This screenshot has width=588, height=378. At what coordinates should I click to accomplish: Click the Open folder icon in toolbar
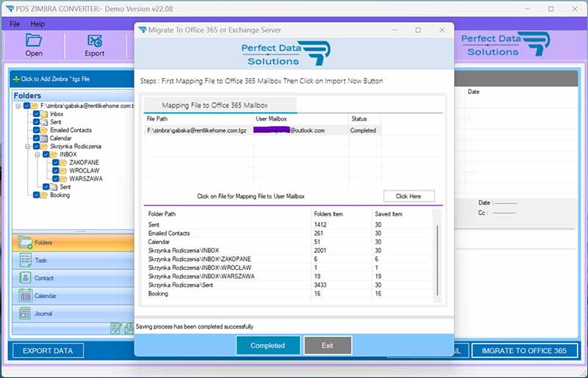click(33, 40)
